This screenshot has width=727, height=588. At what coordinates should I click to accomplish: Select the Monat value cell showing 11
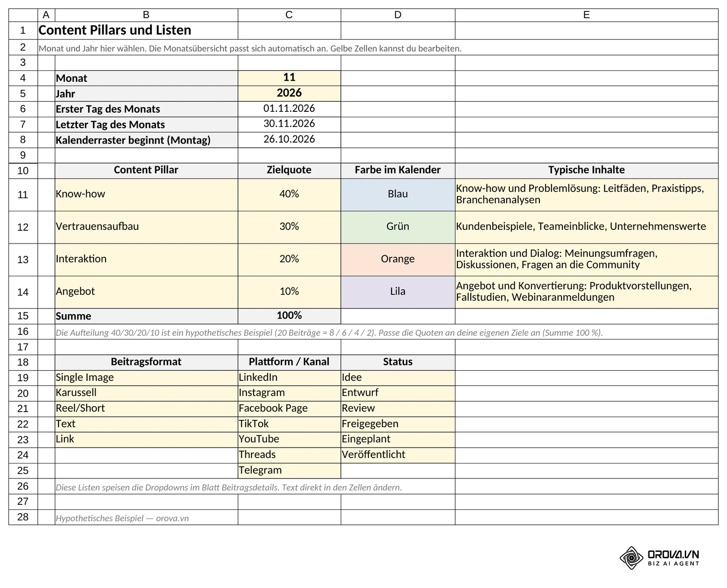(289, 78)
